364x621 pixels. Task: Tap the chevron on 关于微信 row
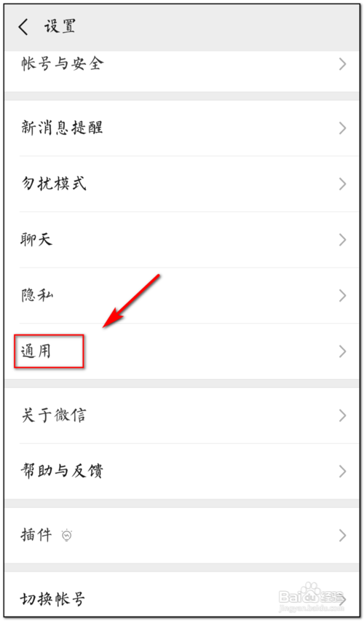pos(343,415)
